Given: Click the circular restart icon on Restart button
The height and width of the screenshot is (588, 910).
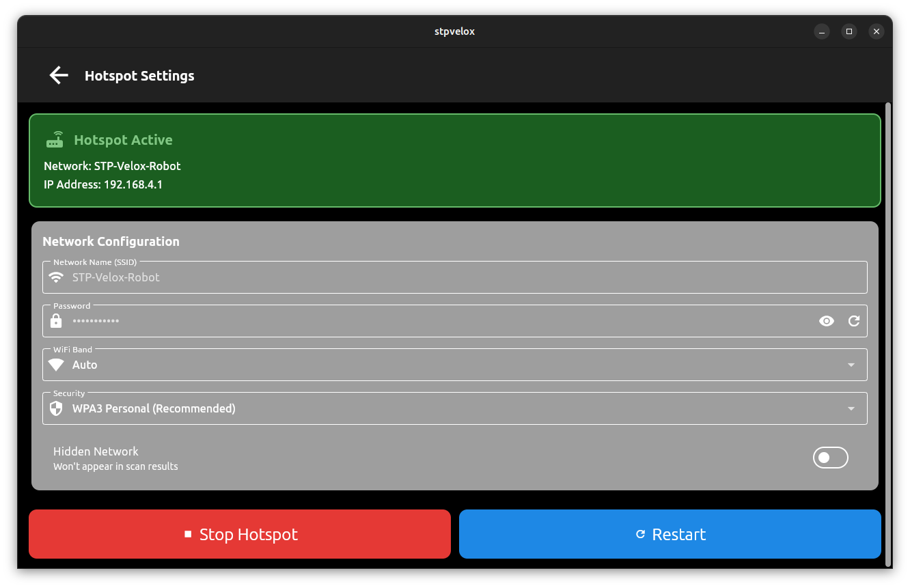Looking at the screenshot, I should (639, 534).
